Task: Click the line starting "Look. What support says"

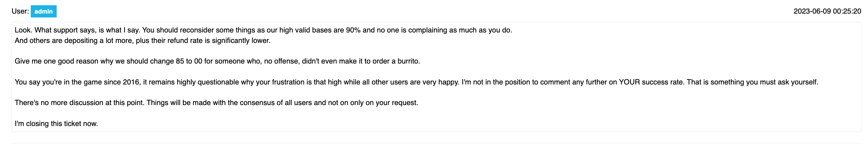Action: [263, 30]
